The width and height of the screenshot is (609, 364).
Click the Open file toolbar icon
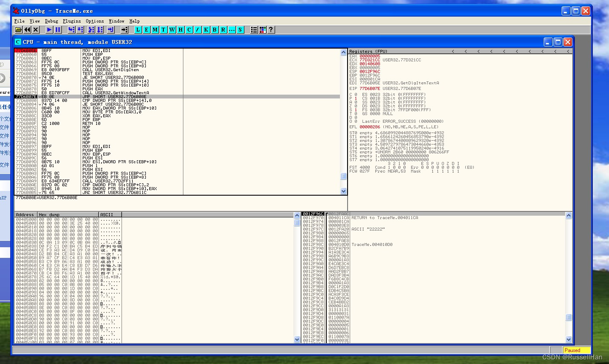pos(18,30)
